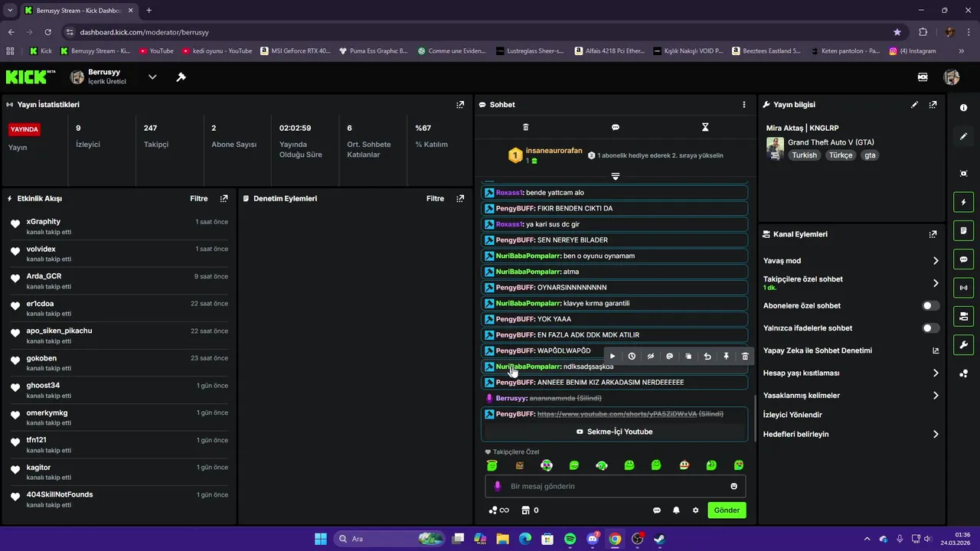The width and height of the screenshot is (980, 551).
Task: Open the kedi oyunu - YouTube bookmark
Action: click(x=217, y=51)
